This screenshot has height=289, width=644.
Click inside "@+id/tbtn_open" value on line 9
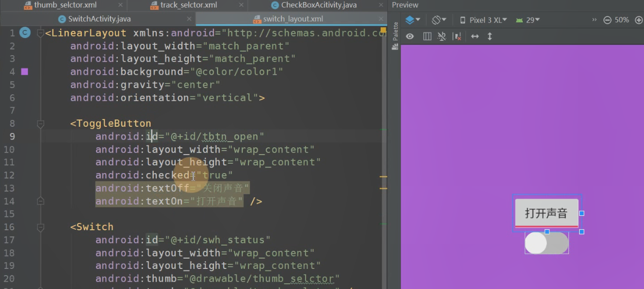click(214, 137)
